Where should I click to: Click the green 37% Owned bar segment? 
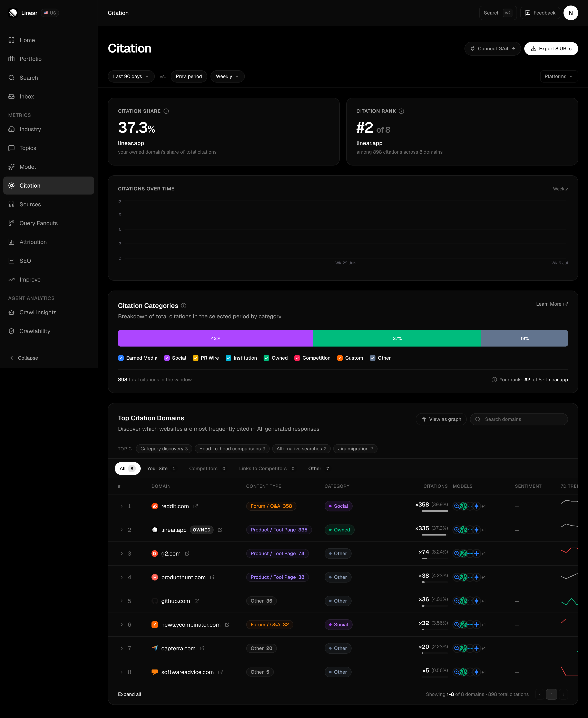point(397,338)
